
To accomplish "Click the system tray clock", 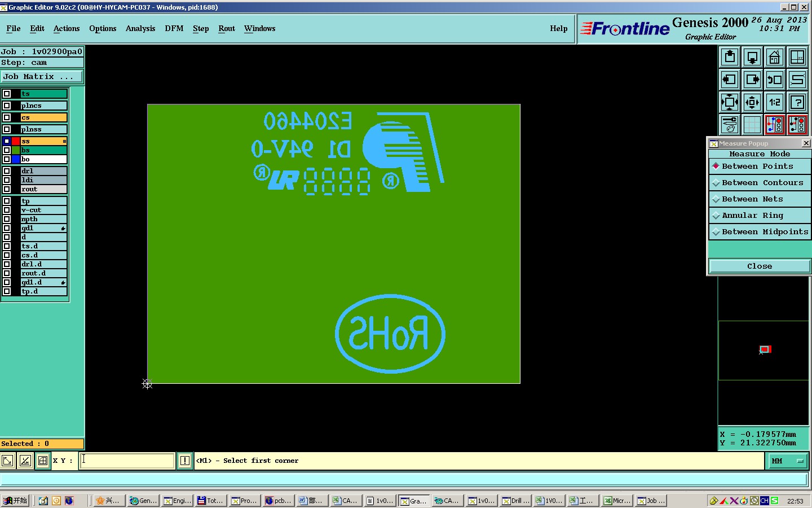I will click(x=795, y=501).
